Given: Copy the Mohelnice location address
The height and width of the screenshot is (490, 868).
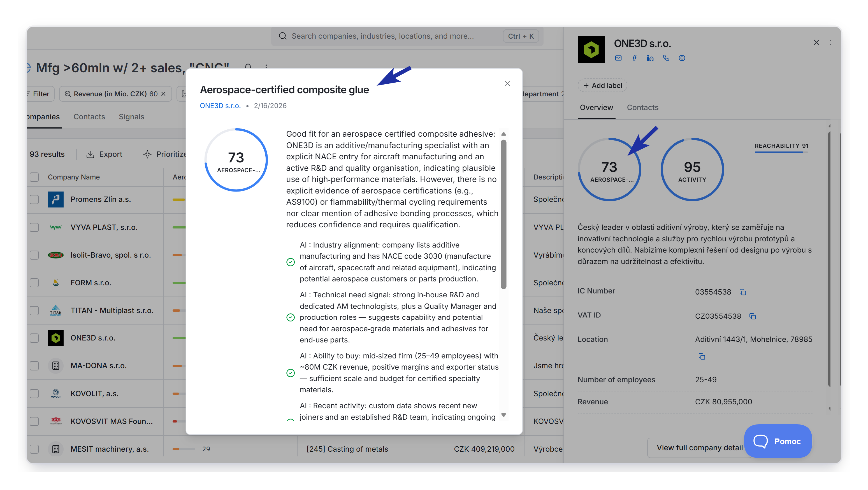Looking at the screenshot, I should coord(702,356).
